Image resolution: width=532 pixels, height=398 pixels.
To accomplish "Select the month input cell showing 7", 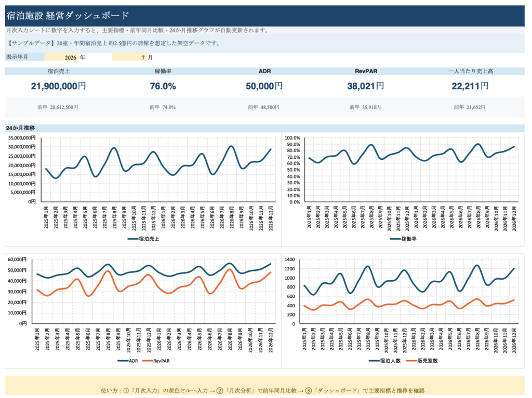I will point(129,57).
